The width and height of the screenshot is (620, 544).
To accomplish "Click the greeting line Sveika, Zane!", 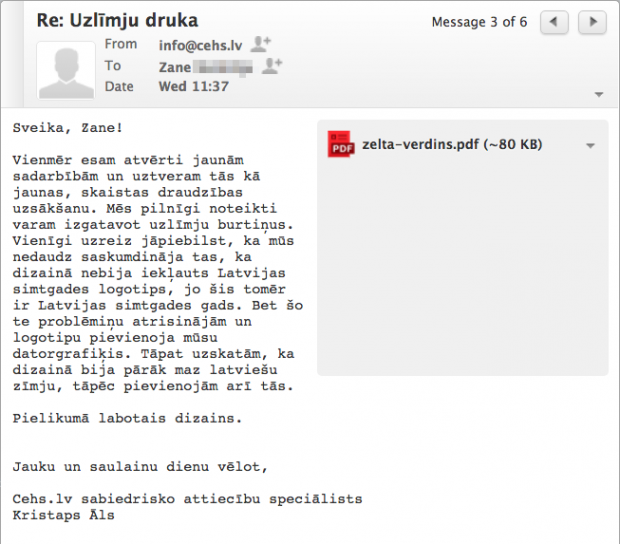I will click(68, 127).
